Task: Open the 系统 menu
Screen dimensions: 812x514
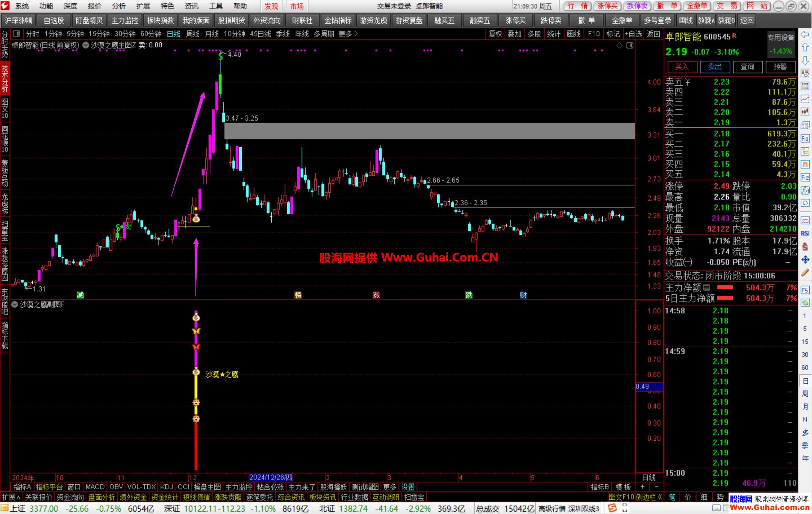Action: (x=22, y=6)
